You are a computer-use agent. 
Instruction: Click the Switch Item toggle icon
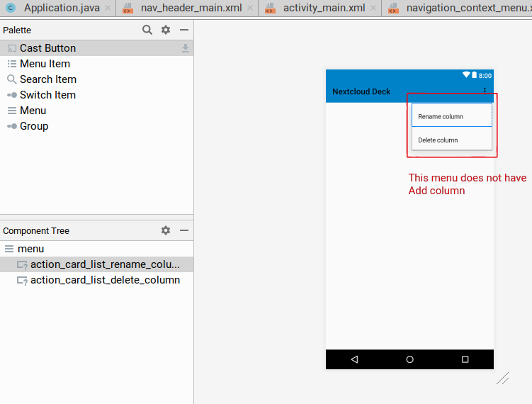[x=12, y=95]
